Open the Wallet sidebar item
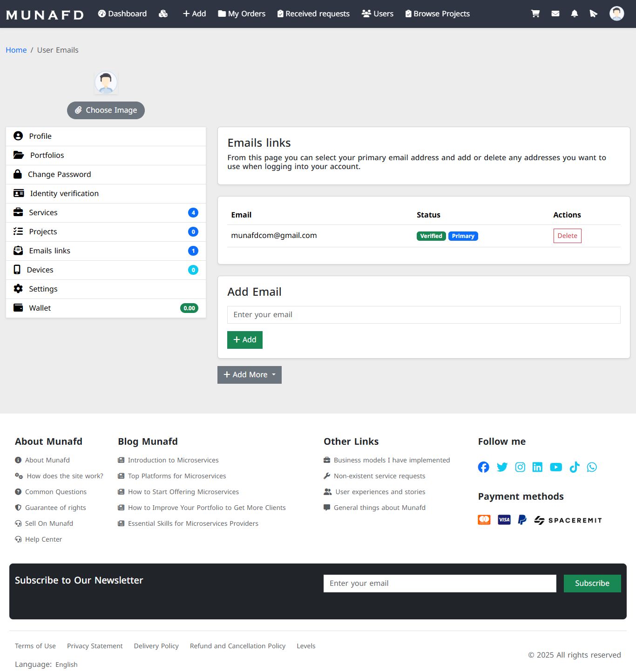Viewport: 636px width, 672px height. (106, 308)
